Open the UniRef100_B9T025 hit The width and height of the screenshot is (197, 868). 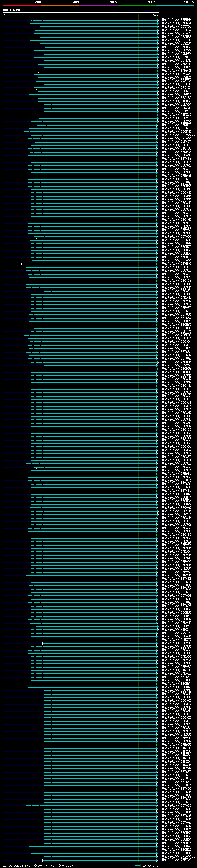[x=177, y=33]
